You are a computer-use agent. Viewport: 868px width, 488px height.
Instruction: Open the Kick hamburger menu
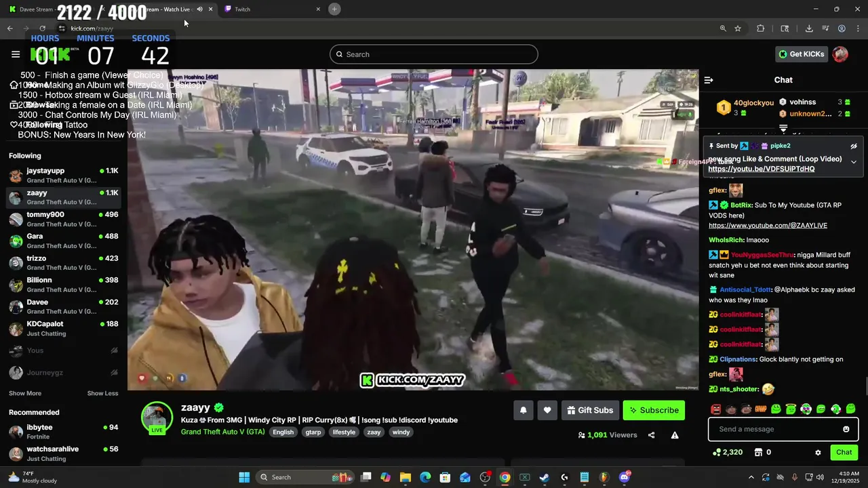16,54
